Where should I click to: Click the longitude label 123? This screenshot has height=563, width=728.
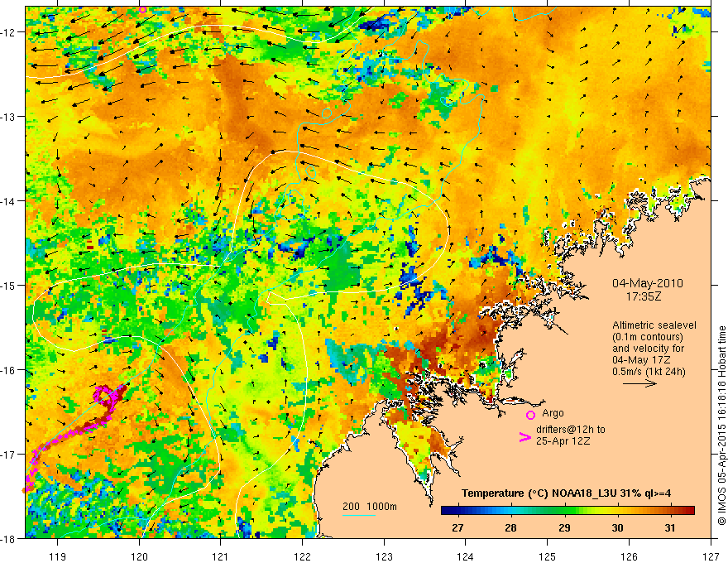click(x=384, y=556)
